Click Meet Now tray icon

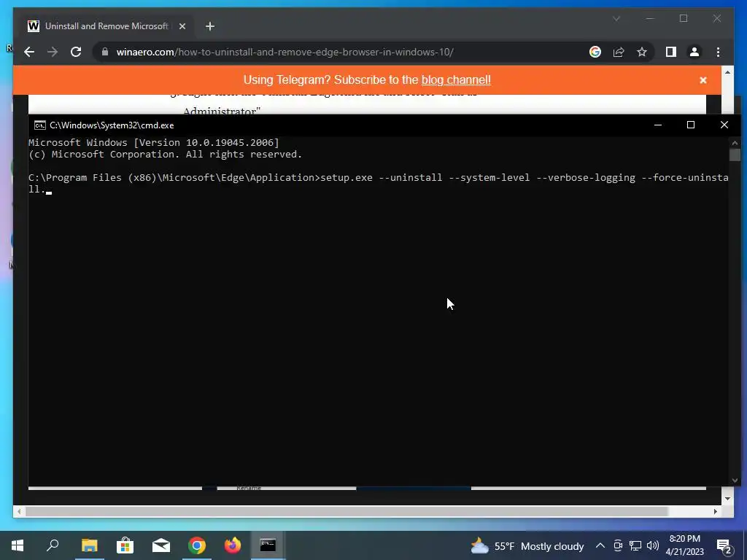pos(618,545)
